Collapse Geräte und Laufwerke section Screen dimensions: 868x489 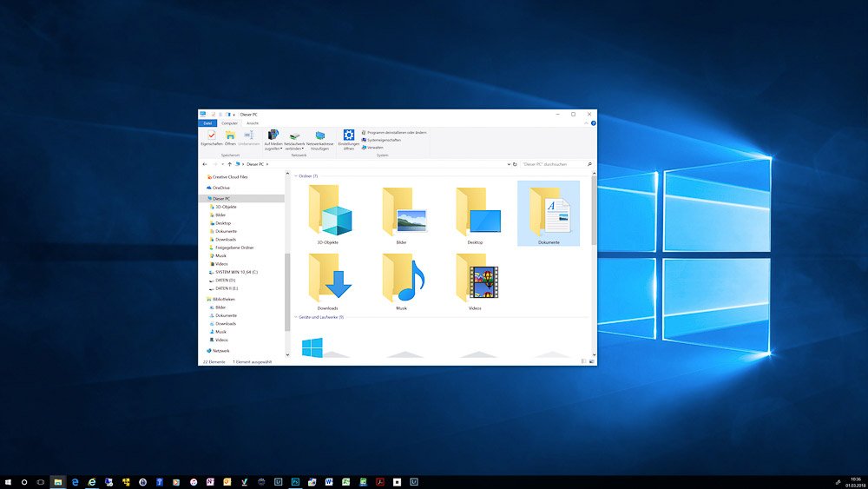tap(295, 318)
